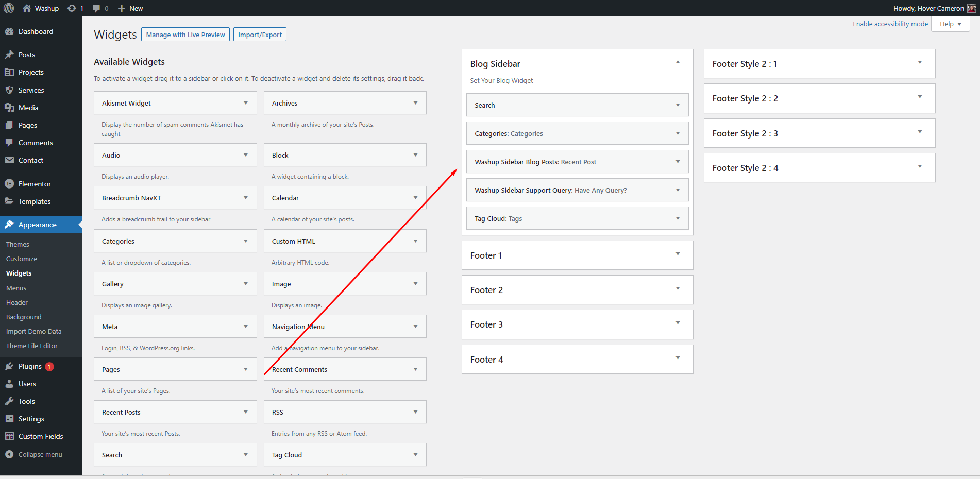Click the Breadcrumb NavXT available widget
Screen dimensions: 980x479
point(175,198)
